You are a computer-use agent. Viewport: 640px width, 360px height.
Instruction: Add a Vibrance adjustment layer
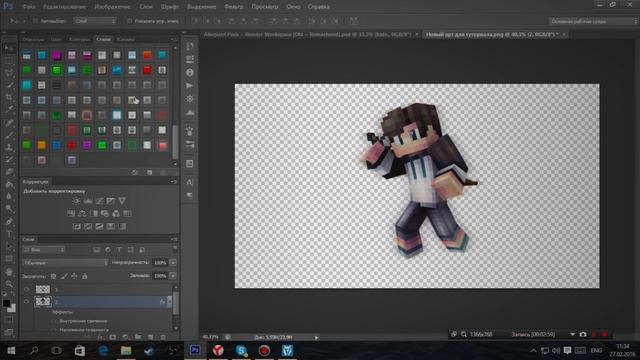click(122, 201)
